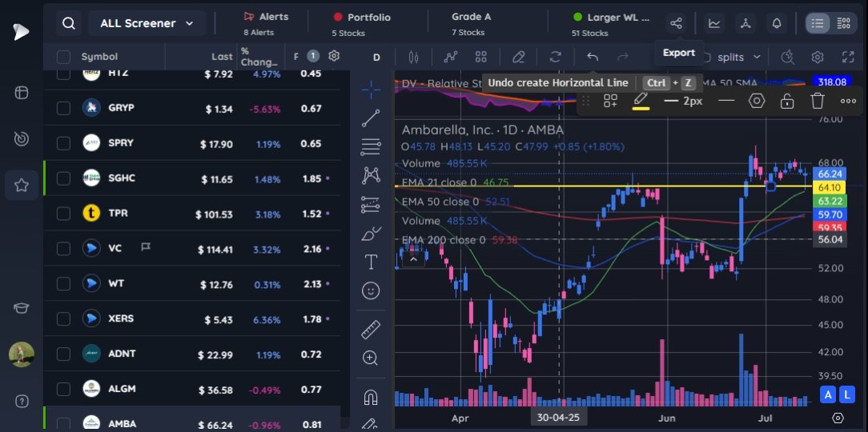Switch to the Alerts watchlist tab
This screenshot has width=868, height=432.
(267, 24)
